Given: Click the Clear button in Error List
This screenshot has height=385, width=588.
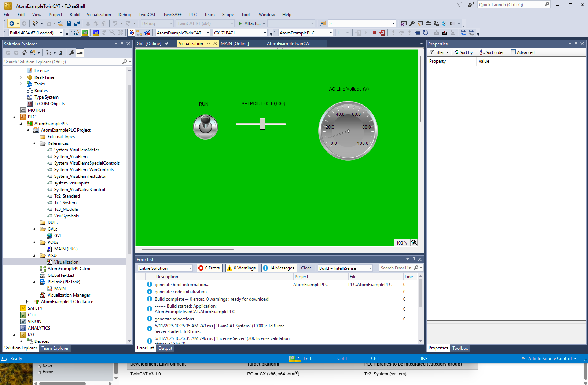Looking at the screenshot, I should pyautogui.click(x=306, y=268).
